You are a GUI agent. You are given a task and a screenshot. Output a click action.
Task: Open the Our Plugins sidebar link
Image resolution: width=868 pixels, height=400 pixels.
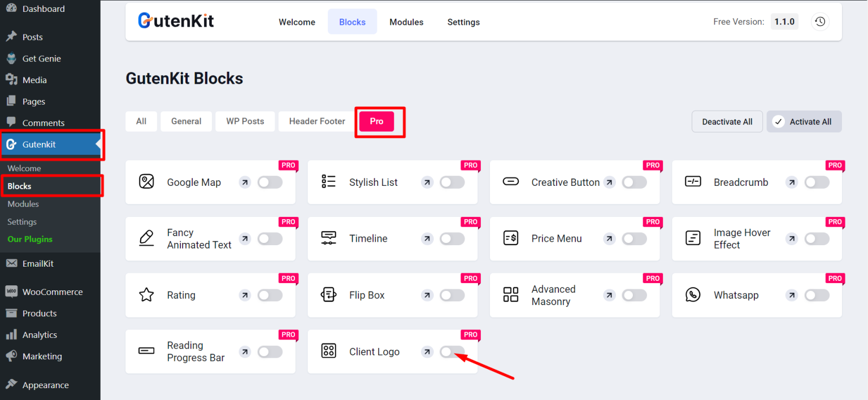tap(30, 240)
